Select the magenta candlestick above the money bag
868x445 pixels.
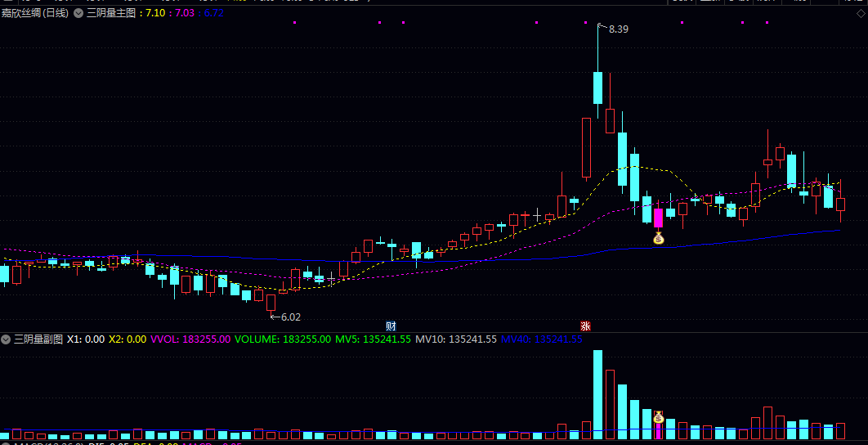coord(658,218)
